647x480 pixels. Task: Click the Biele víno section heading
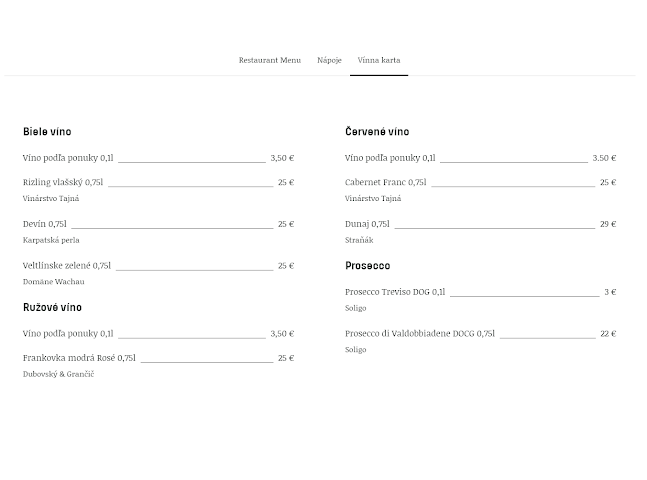click(x=47, y=132)
